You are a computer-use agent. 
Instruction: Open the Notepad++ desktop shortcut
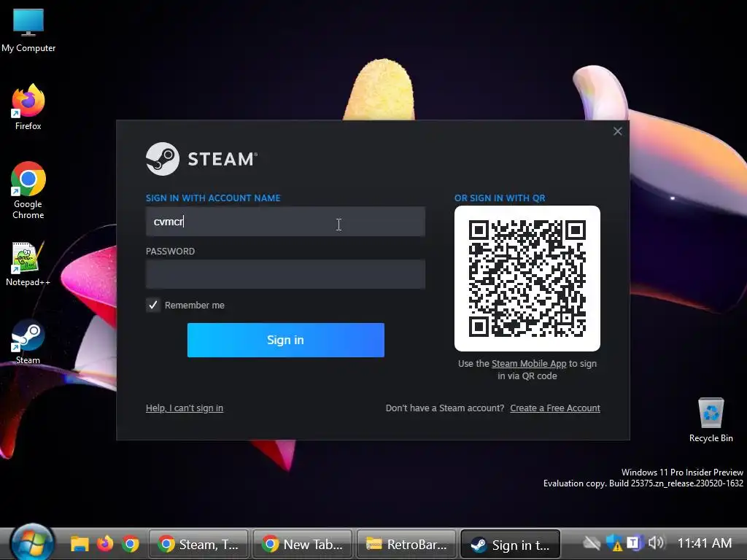point(28,264)
